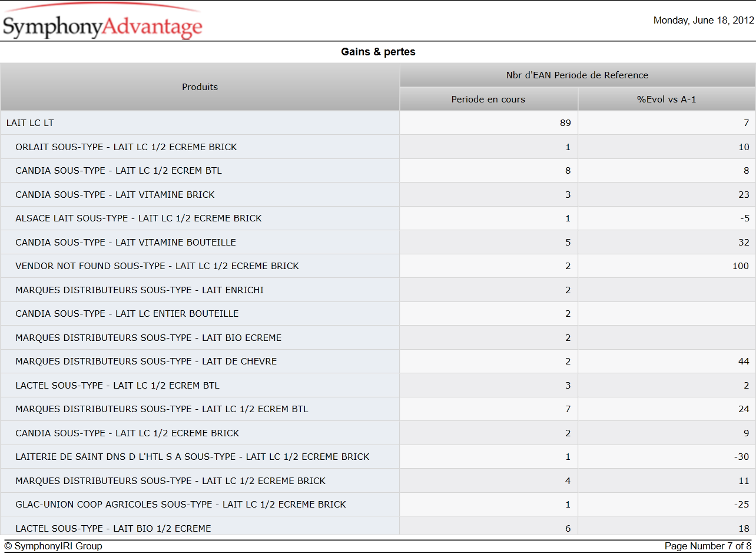Click Nbr d'EAN Periode de Reference header
This screenshot has height=557, width=756.
pyautogui.click(x=578, y=75)
